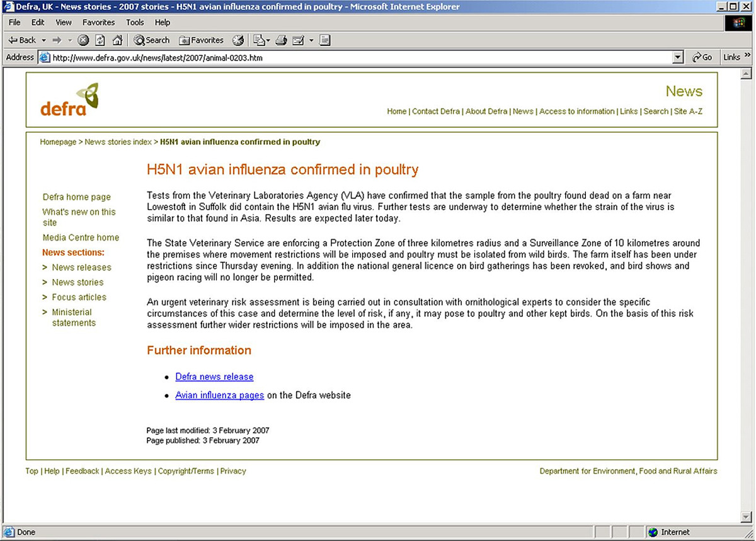Click the IE icon in title bar
This screenshot has width=756, height=541.
tap(8, 7)
